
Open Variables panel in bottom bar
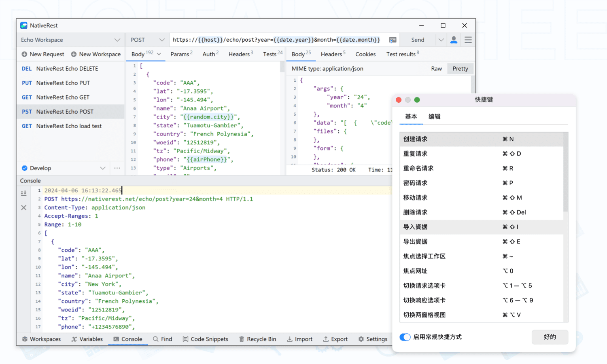click(87, 339)
